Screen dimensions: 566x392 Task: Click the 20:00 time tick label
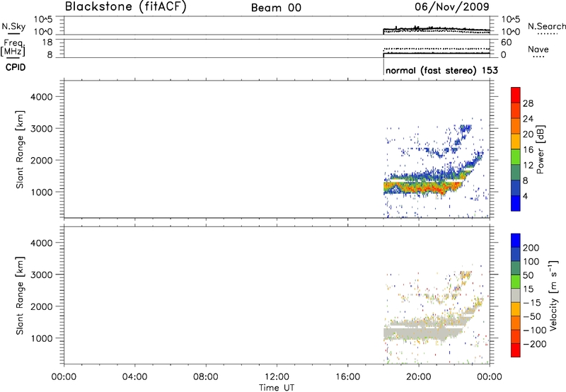point(419,377)
